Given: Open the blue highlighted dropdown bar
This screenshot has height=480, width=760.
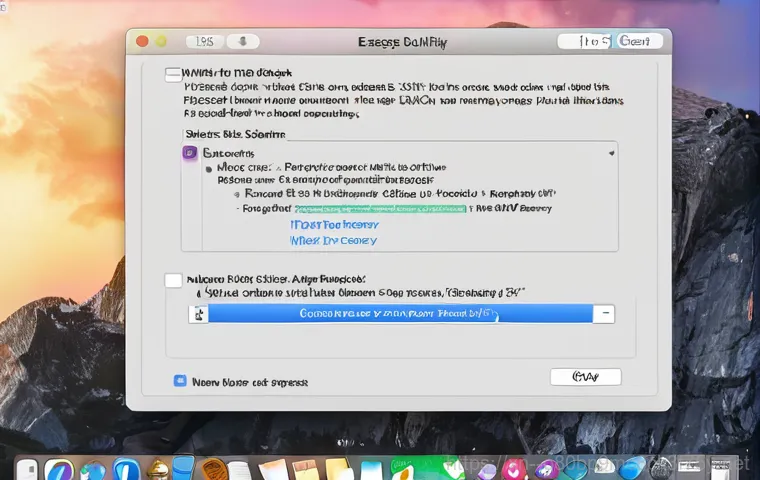Looking at the screenshot, I should 400,313.
